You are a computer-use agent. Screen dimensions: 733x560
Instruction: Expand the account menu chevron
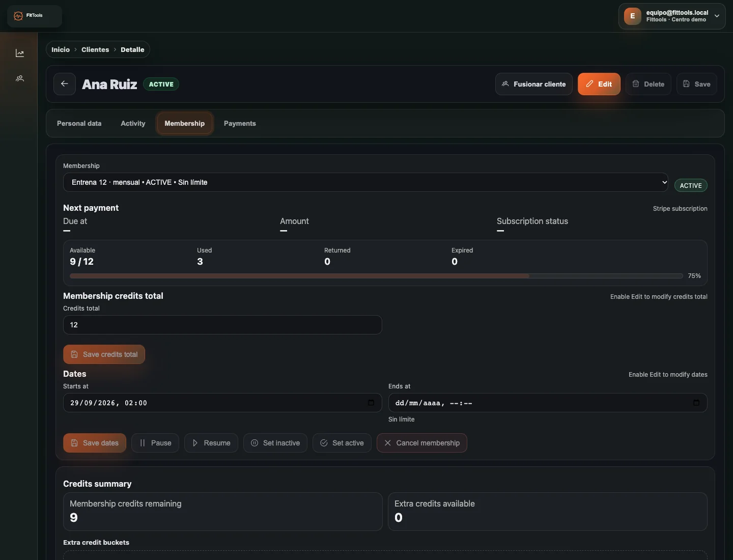[x=717, y=16]
